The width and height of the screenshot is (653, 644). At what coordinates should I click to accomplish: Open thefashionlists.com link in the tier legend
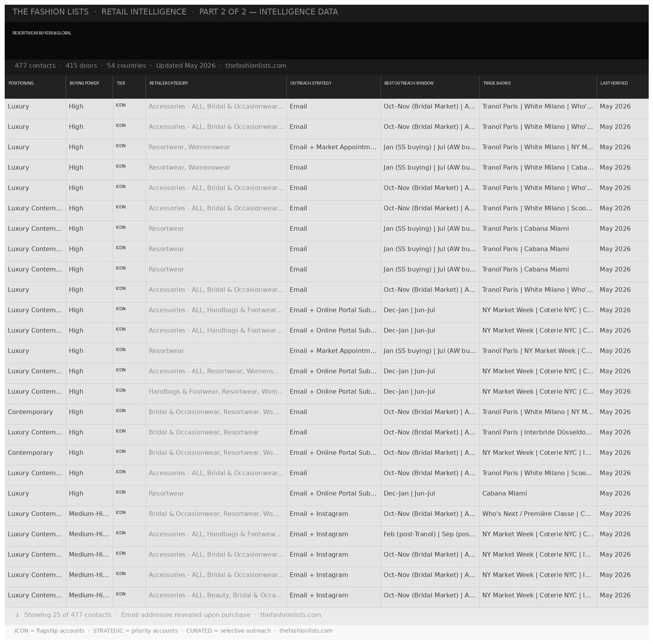[306, 631]
